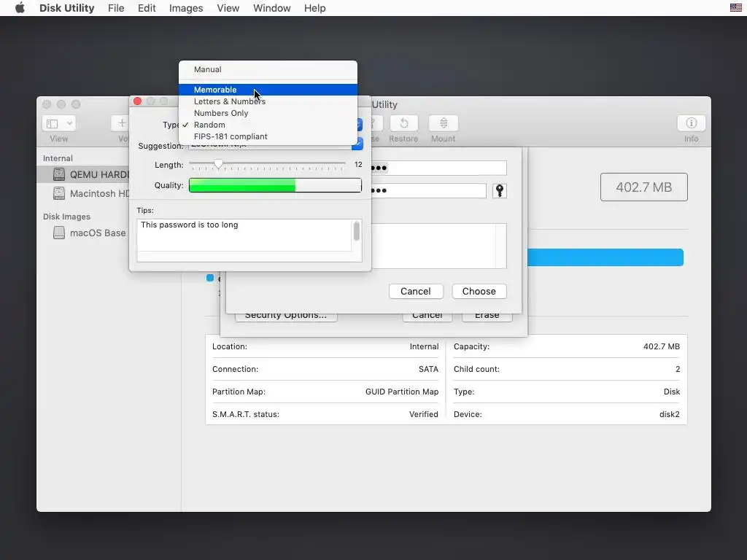Screen dimensions: 747x560
Task: Open the Window menu
Action: [271, 8]
